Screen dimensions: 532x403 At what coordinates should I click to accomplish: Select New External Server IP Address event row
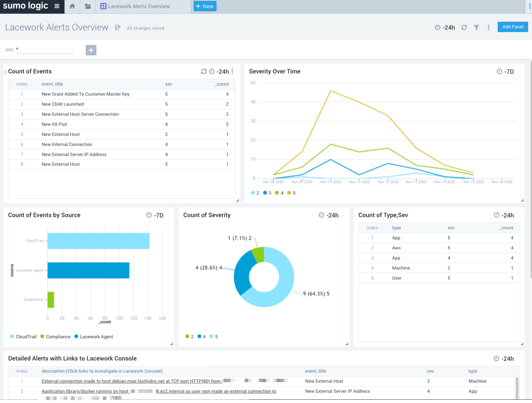pos(121,154)
